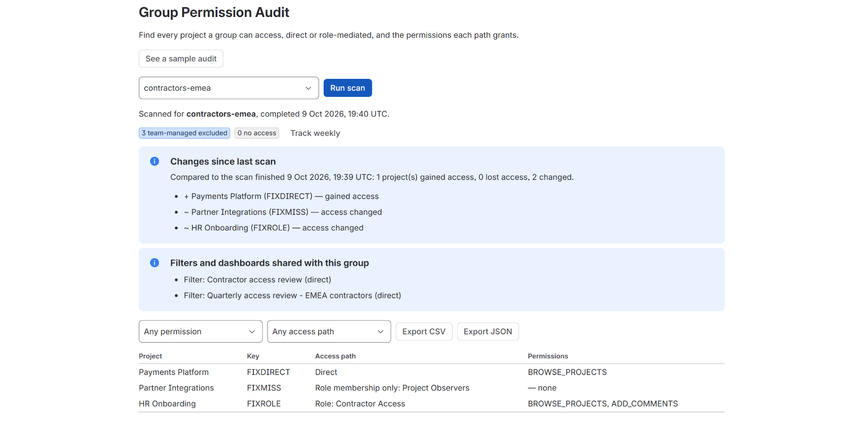Select the Partner Integrations project cell
The width and height of the screenshot is (868, 425).
(x=176, y=388)
